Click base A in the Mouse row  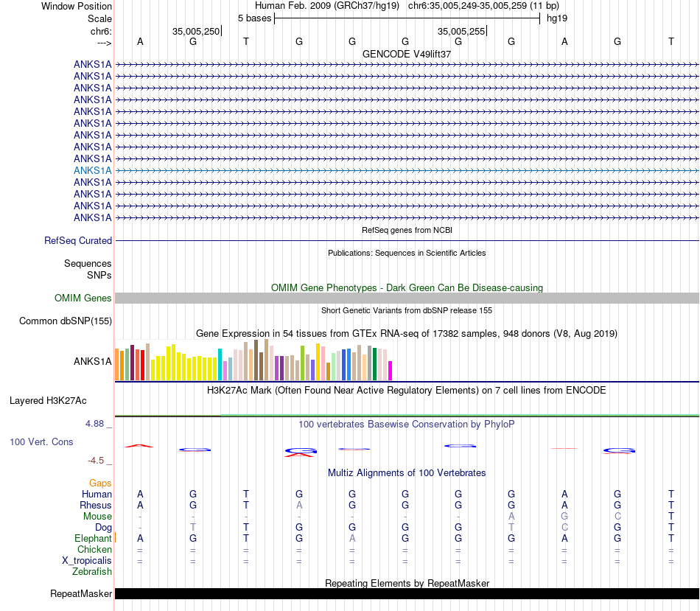(x=511, y=517)
